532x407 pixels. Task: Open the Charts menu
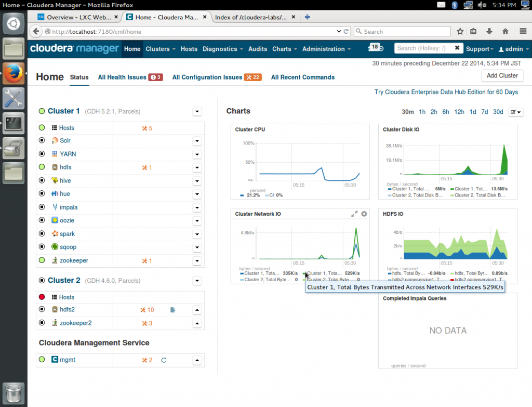pyautogui.click(x=285, y=49)
